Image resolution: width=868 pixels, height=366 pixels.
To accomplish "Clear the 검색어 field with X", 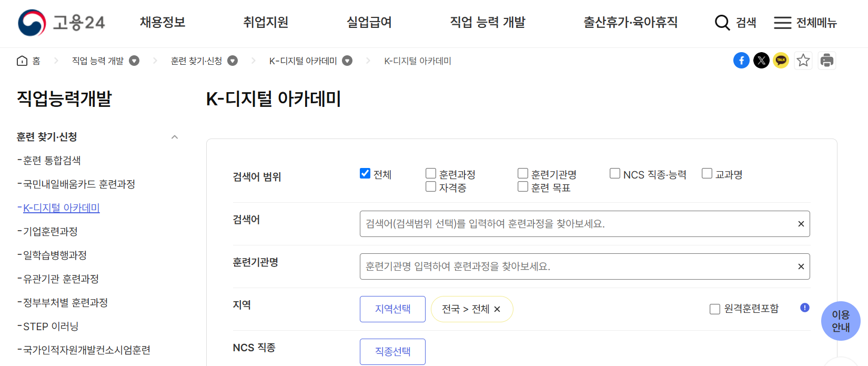I will click(x=801, y=224).
